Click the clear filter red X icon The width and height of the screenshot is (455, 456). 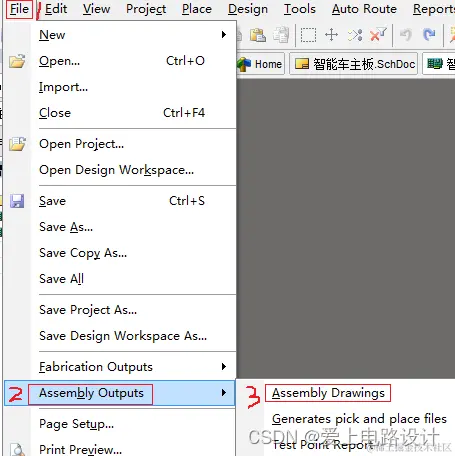pos(378,35)
